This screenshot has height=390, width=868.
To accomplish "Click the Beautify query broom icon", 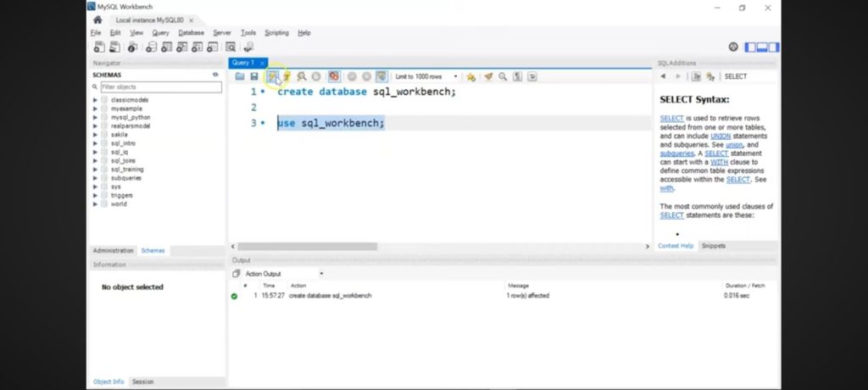I will (487, 76).
